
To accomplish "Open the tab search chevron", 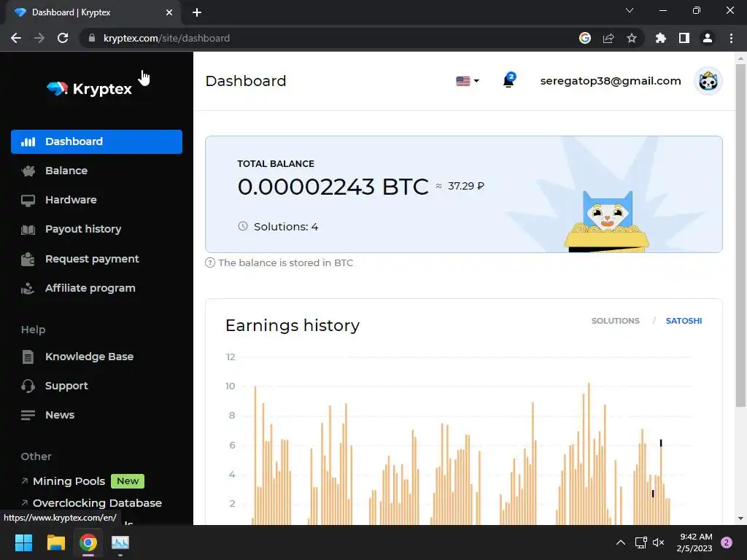I will point(630,10).
